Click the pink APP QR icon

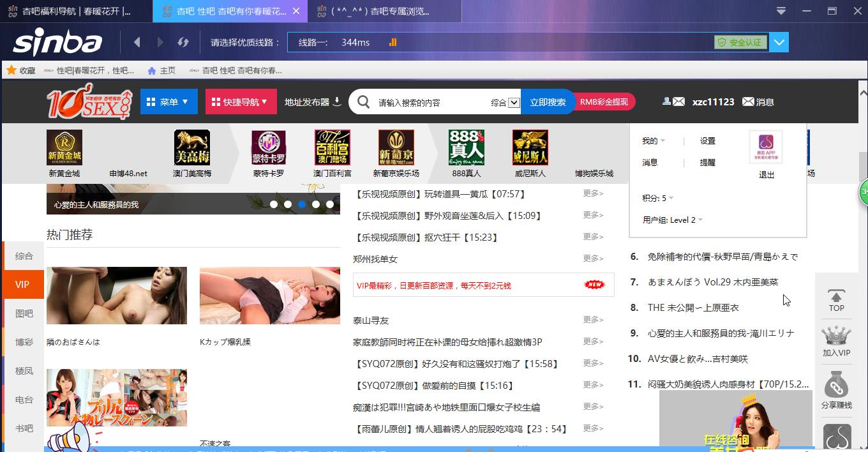(x=766, y=146)
